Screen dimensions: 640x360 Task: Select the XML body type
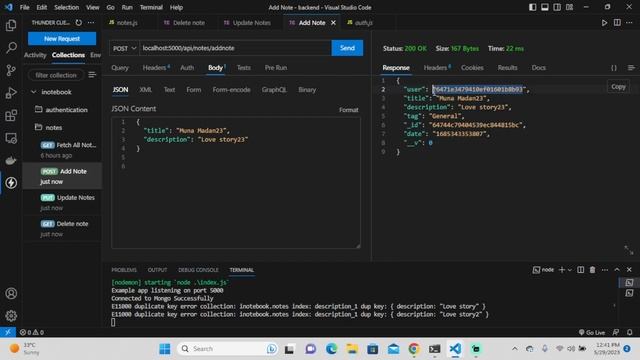(x=145, y=90)
